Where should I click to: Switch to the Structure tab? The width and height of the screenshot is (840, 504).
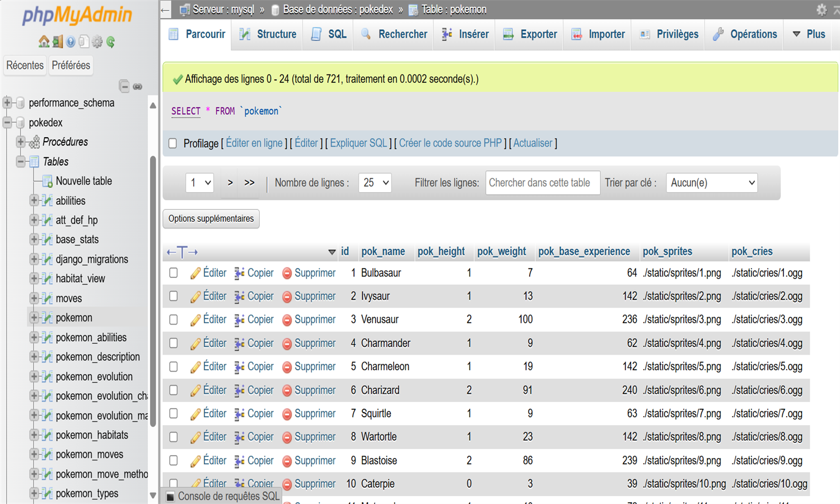pos(268,34)
